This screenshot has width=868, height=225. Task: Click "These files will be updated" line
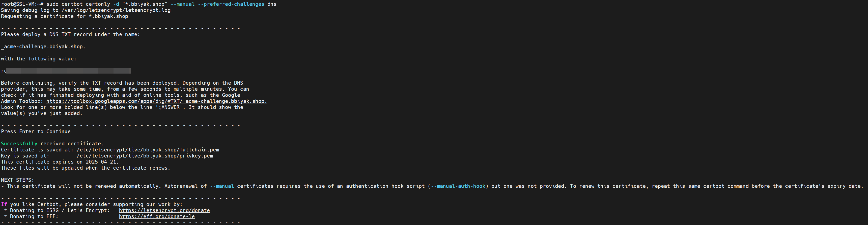pyautogui.click(x=86, y=168)
